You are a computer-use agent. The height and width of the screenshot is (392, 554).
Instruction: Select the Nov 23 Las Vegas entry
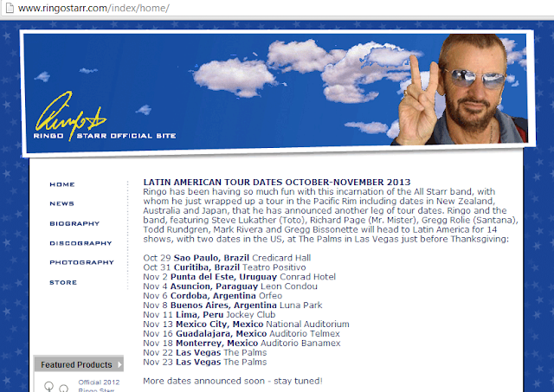(205, 362)
